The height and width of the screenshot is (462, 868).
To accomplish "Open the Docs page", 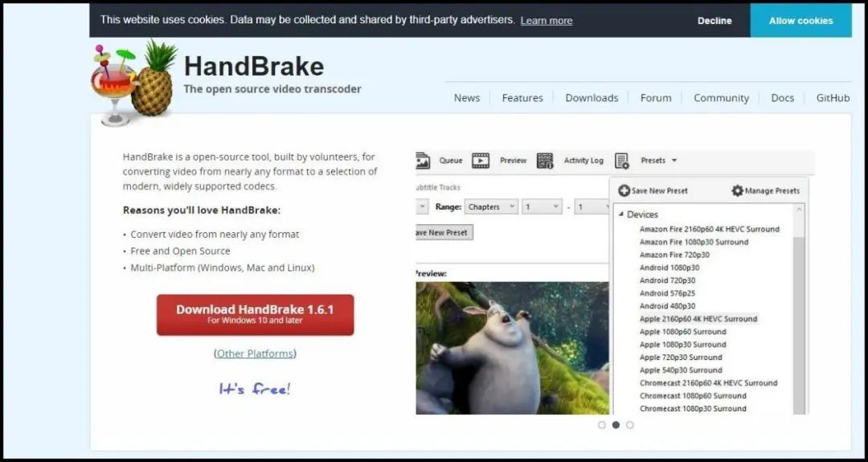I will click(783, 98).
